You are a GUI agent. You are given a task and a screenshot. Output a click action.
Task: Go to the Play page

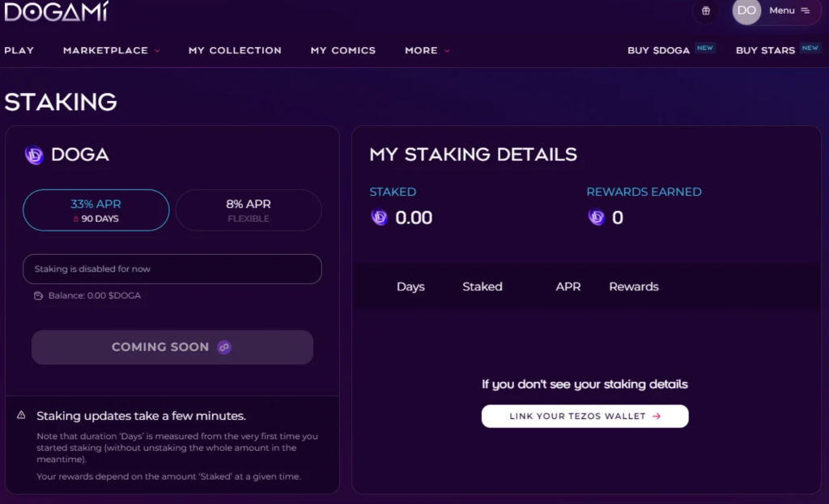tap(19, 51)
